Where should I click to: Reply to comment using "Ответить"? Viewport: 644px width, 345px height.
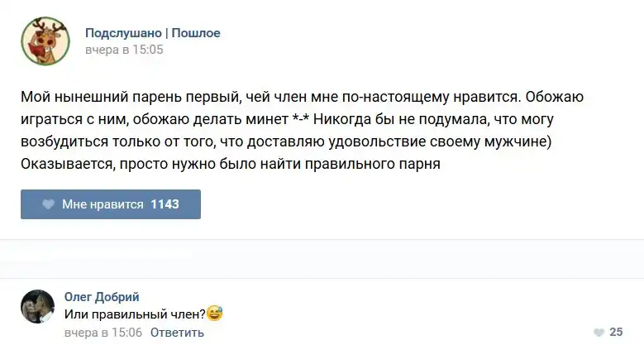click(177, 333)
